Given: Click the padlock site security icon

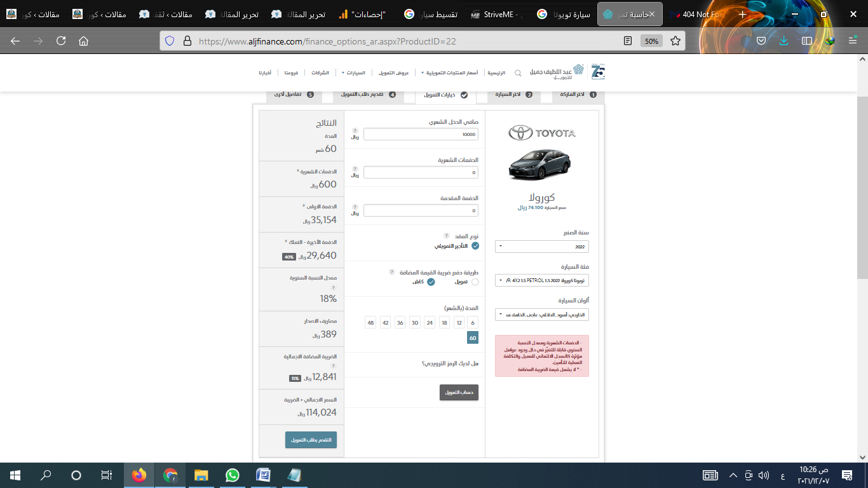Looking at the screenshot, I should 187,41.
